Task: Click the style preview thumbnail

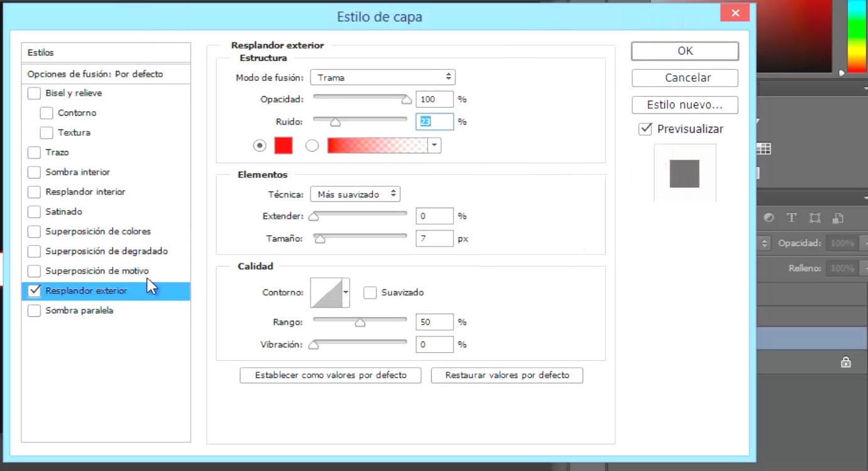Action: click(x=685, y=173)
